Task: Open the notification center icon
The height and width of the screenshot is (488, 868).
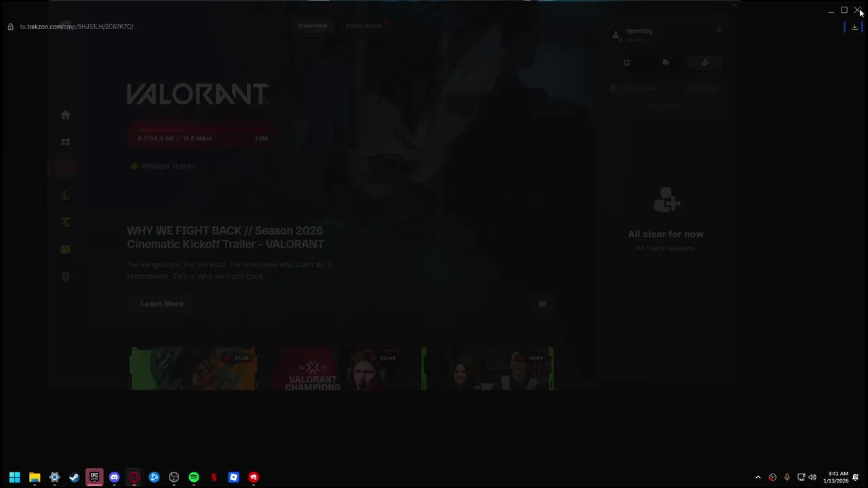Action: click(x=856, y=477)
